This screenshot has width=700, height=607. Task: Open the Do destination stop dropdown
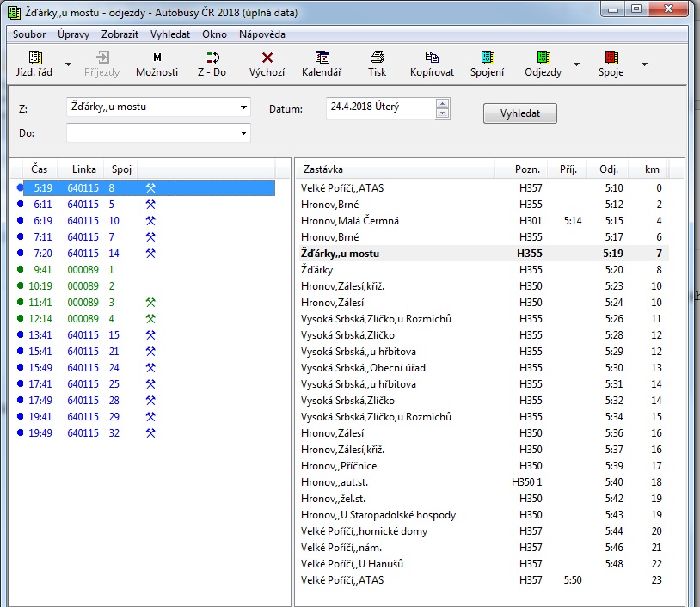[243, 133]
